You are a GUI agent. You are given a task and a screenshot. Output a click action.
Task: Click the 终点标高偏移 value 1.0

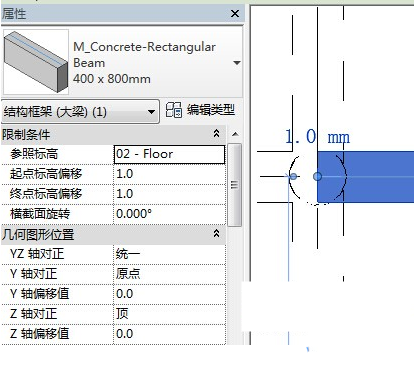point(170,194)
